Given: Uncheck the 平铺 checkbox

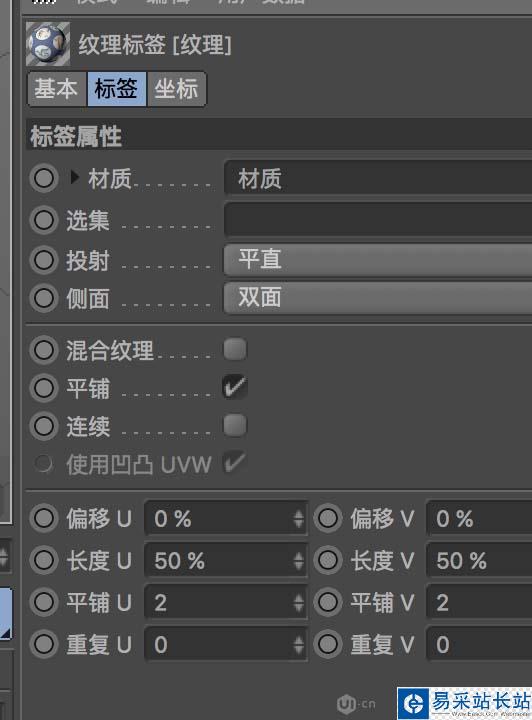Looking at the screenshot, I should (235, 387).
